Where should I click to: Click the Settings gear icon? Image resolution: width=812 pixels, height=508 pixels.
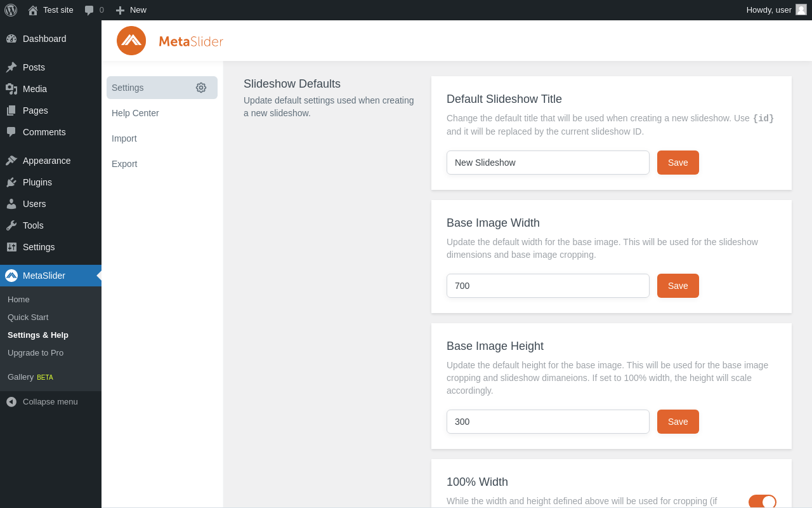click(201, 88)
